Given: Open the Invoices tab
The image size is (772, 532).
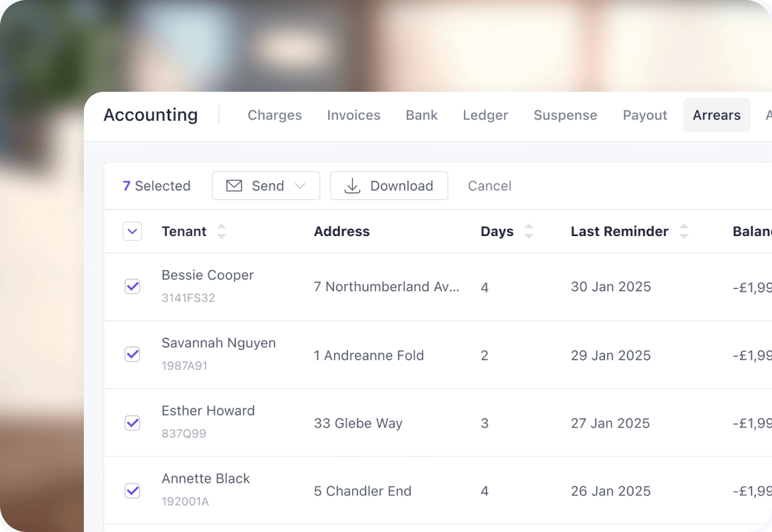Looking at the screenshot, I should pos(353,115).
